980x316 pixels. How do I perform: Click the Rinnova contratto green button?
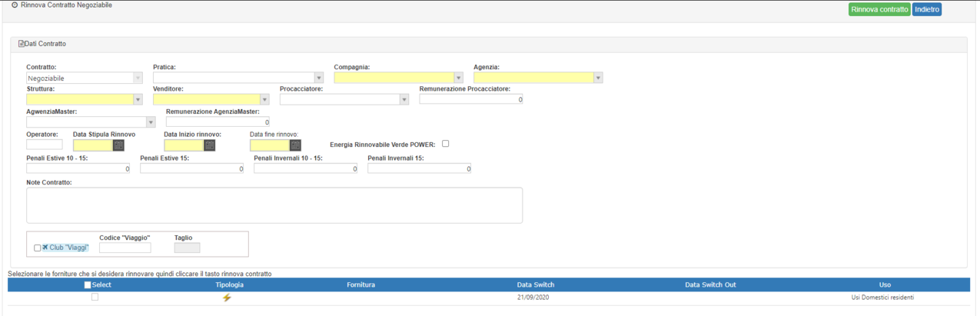[x=879, y=9]
